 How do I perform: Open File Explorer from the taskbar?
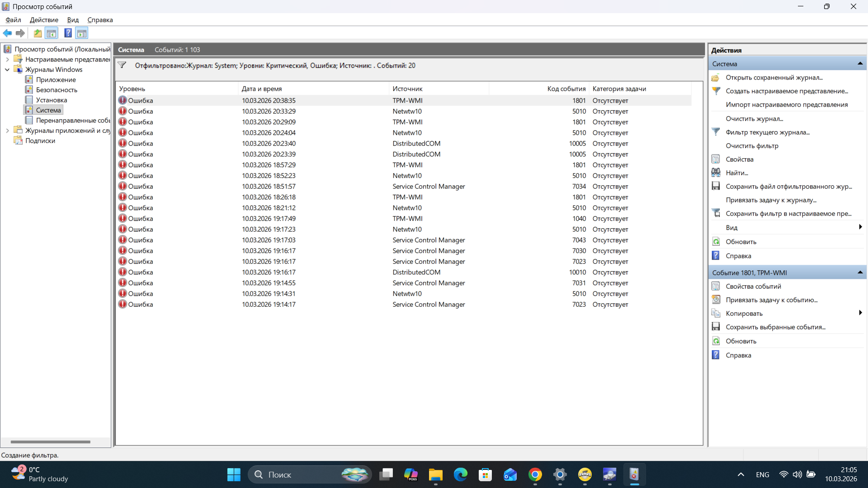tap(436, 474)
